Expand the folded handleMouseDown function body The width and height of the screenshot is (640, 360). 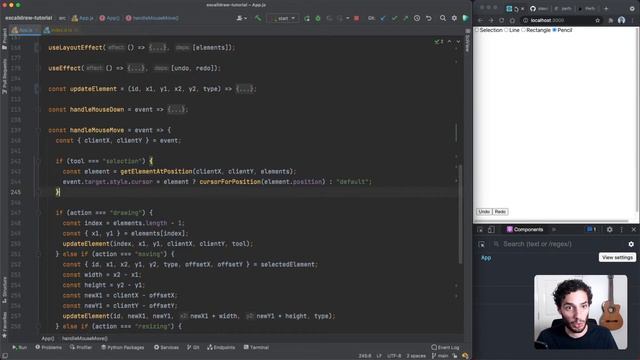pos(176,109)
